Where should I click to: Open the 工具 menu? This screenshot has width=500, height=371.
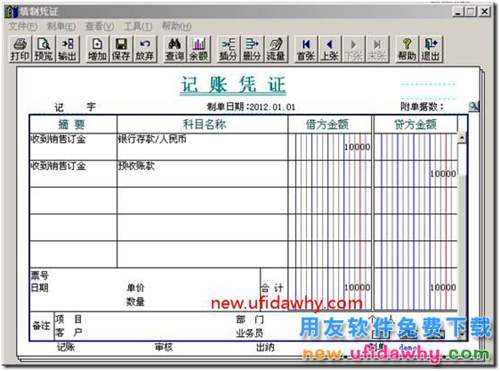click(x=138, y=26)
